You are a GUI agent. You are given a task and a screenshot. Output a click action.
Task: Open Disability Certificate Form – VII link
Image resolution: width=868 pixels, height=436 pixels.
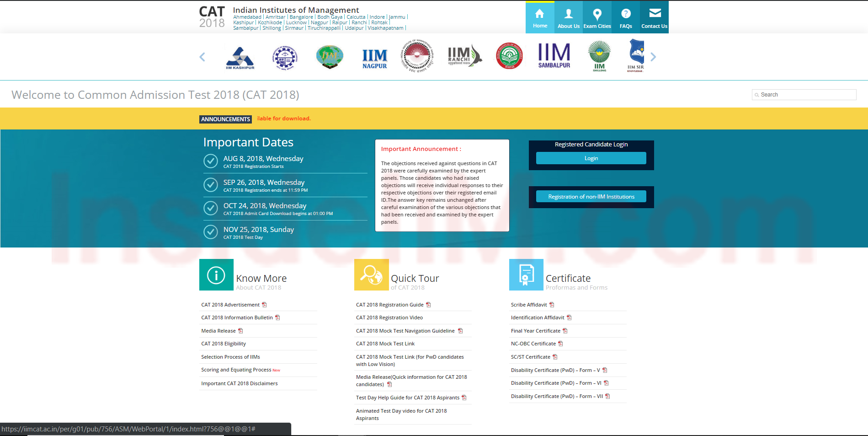(557, 396)
